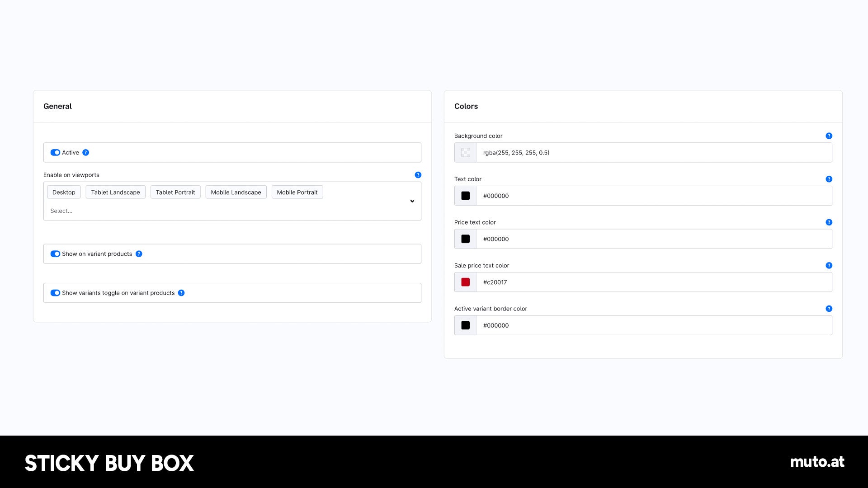
Task: Open help icon for Enable on viewports
Action: (418, 175)
